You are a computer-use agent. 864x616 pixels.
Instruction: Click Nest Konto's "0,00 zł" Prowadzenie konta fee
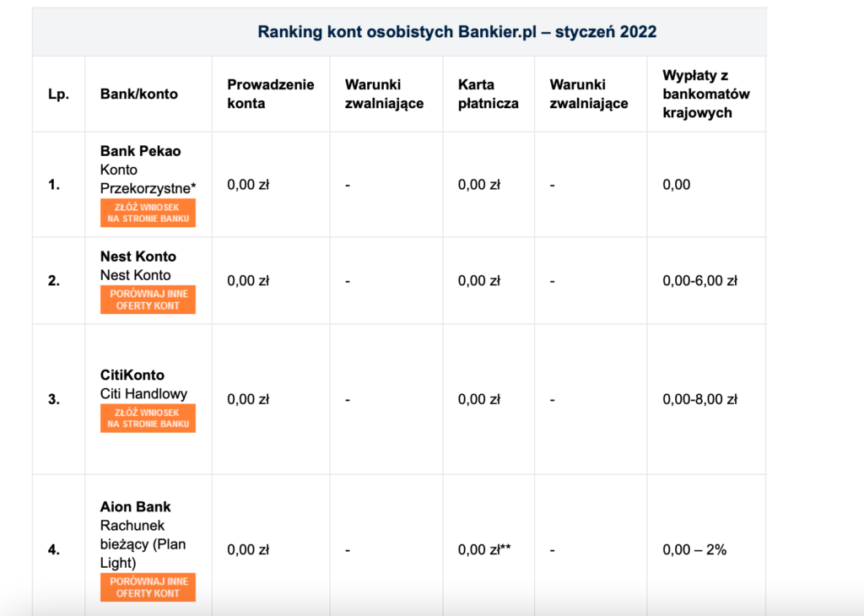pos(248,281)
